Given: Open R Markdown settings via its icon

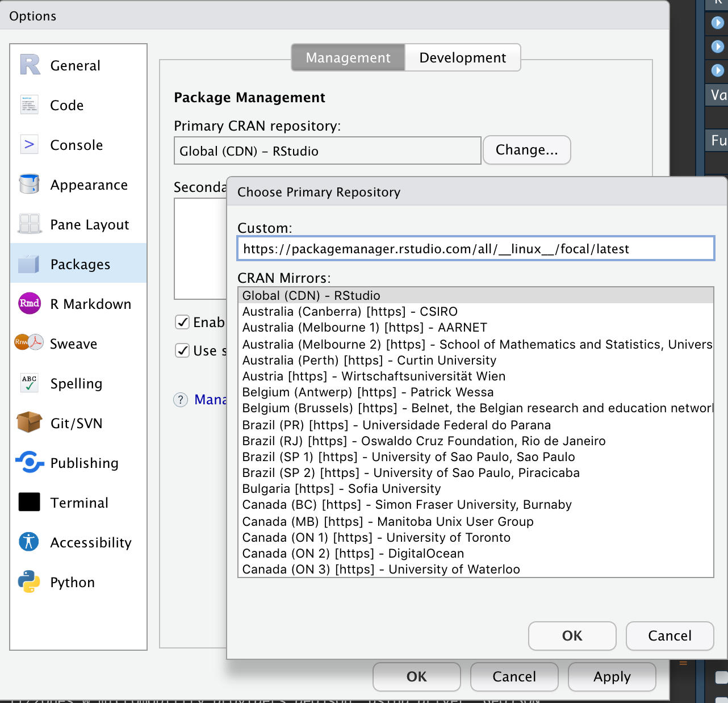Looking at the screenshot, I should click(29, 304).
